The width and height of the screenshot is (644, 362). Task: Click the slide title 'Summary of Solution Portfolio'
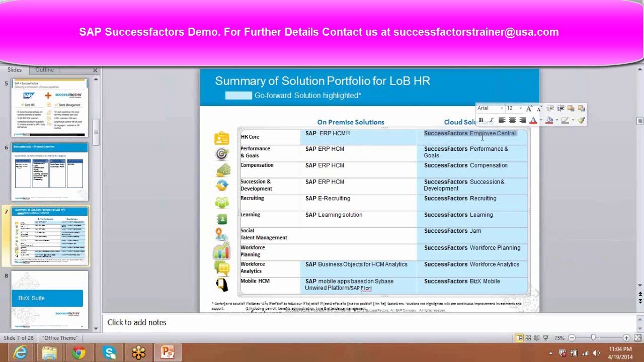pyautogui.click(x=323, y=81)
